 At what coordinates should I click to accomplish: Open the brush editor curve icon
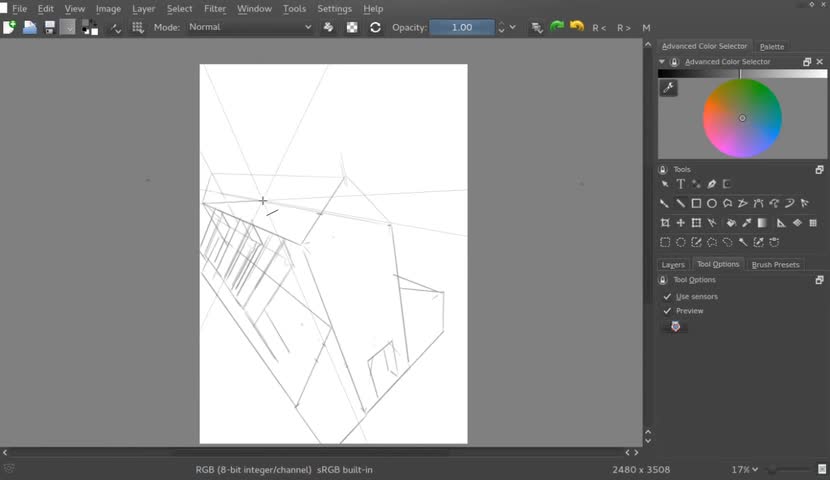click(x=115, y=28)
